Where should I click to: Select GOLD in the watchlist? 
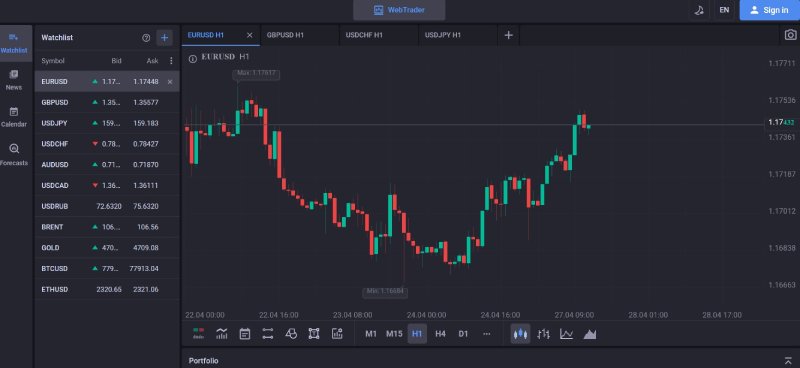(x=107, y=248)
